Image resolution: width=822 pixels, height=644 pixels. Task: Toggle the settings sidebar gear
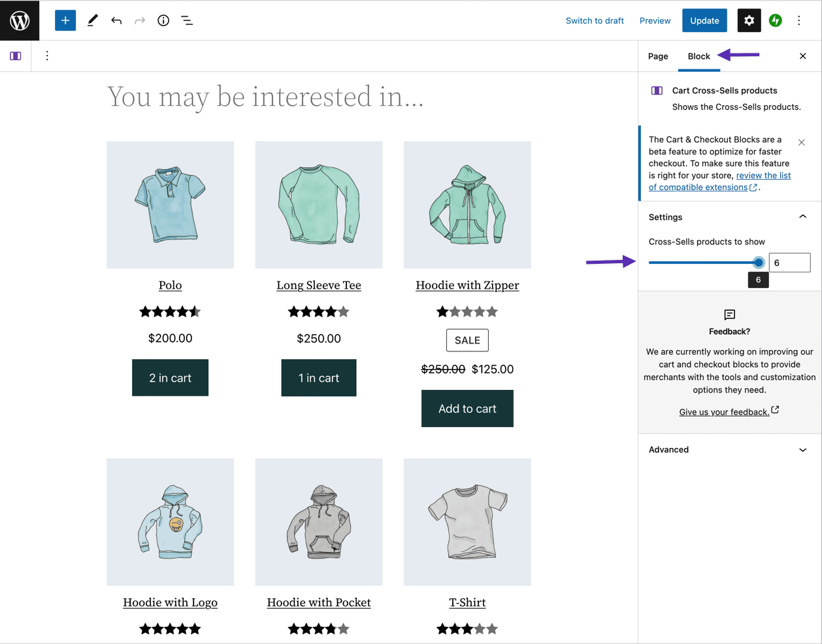point(749,20)
